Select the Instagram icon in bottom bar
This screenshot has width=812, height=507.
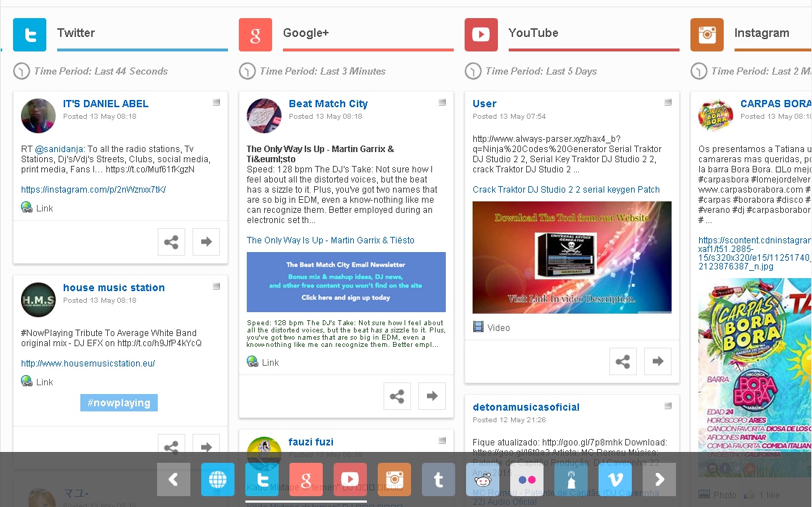click(x=394, y=479)
